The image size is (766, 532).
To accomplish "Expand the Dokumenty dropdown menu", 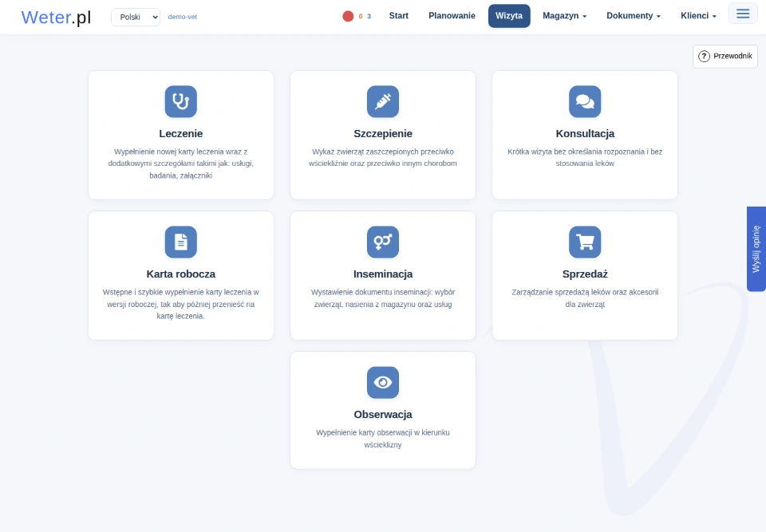I will point(634,16).
